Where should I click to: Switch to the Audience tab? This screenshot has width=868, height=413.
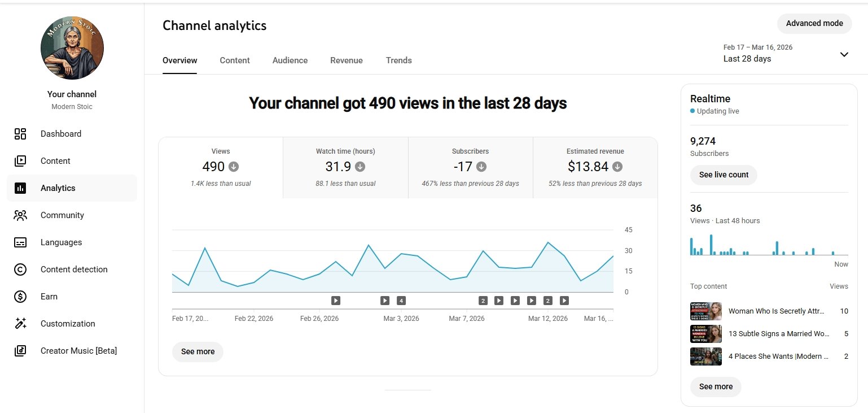point(290,60)
